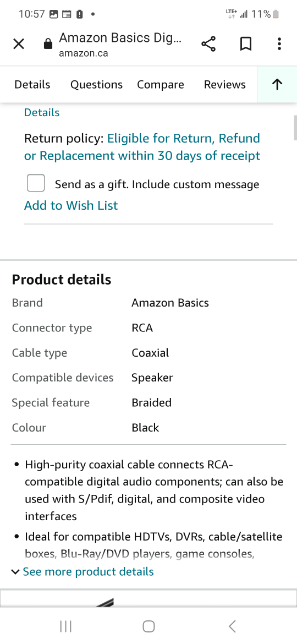Expand See more product details
Viewport: 297px width, 644px height.
tap(82, 572)
